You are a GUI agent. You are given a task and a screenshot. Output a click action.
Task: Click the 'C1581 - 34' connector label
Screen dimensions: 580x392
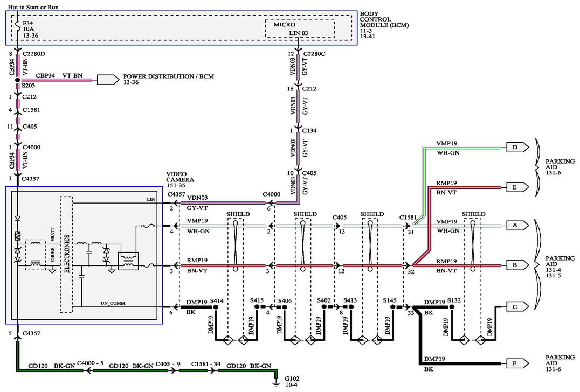(206, 364)
